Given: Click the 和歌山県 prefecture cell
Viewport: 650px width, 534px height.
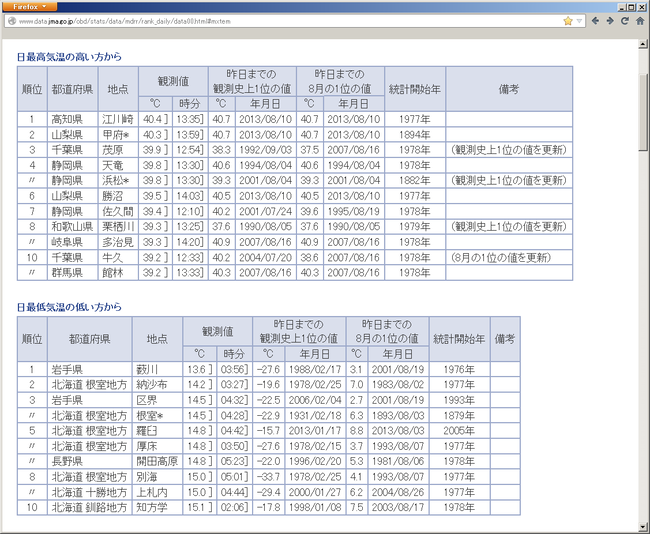Looking at the screenshot, I should pyautogui.click(x=73, y=227).
